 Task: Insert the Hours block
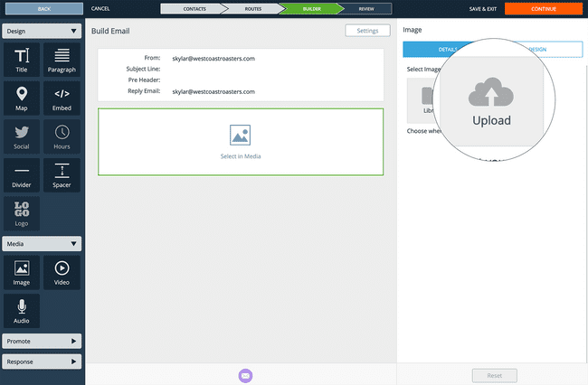pos(62,136)
